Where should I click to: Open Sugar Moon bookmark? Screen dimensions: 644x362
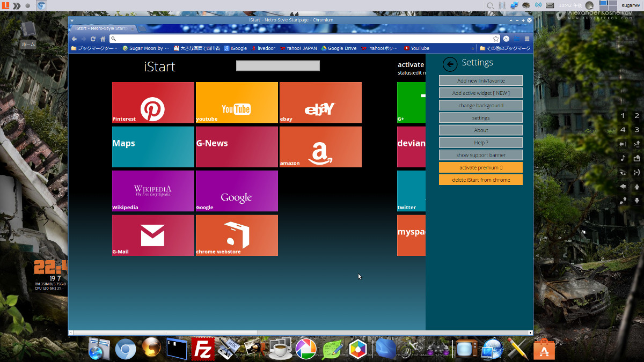pyautogui.click(x=145, y=48)
